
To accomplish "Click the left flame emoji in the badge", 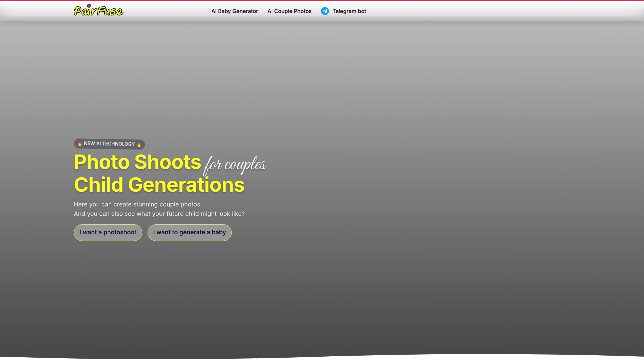I will 80,143.
